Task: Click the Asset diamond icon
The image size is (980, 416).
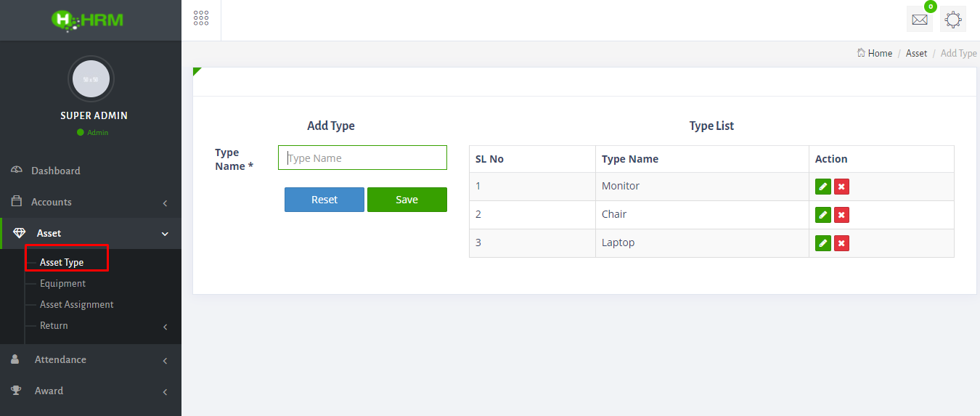Action: click(20, 233)
